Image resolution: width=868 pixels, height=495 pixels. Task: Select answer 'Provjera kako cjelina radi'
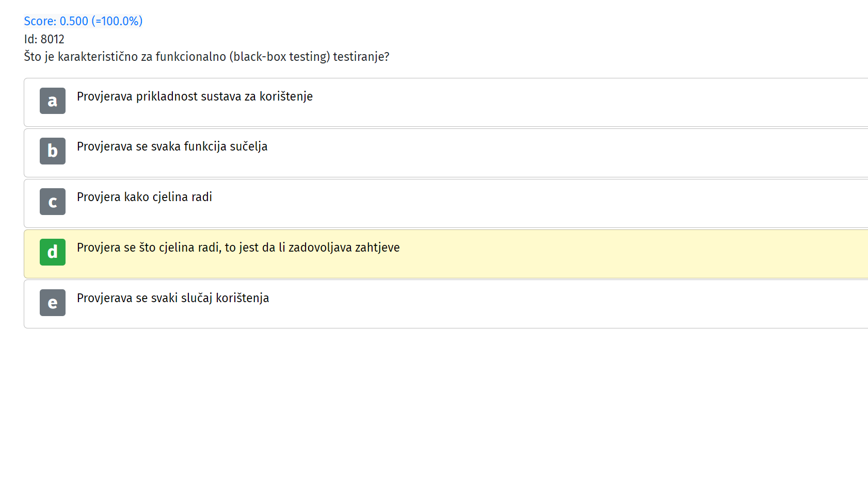point(446,203)
